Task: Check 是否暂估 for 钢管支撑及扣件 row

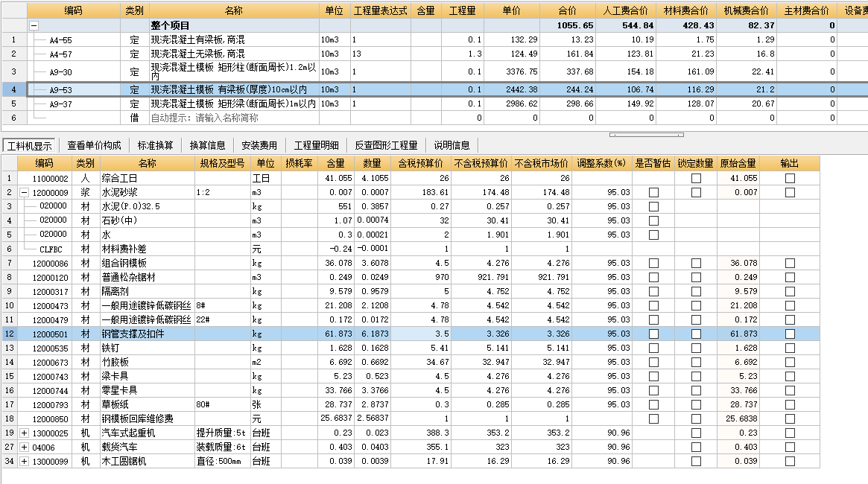Action: pyautogui.click(x=653, y=334)
